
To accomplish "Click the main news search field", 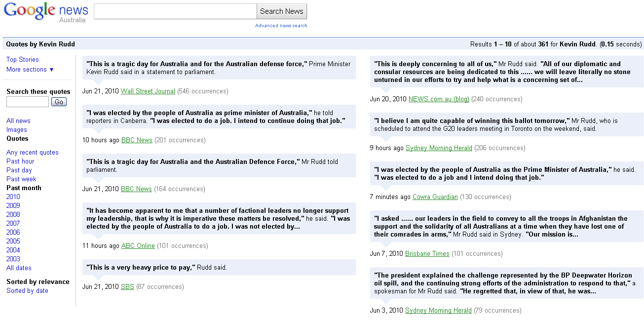I will [x=175, y=11].
